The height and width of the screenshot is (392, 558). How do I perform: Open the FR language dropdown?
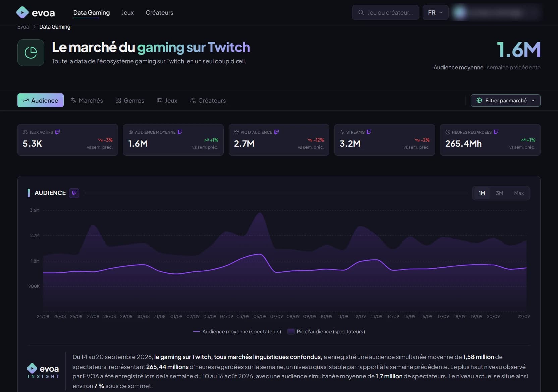point(435,12)
